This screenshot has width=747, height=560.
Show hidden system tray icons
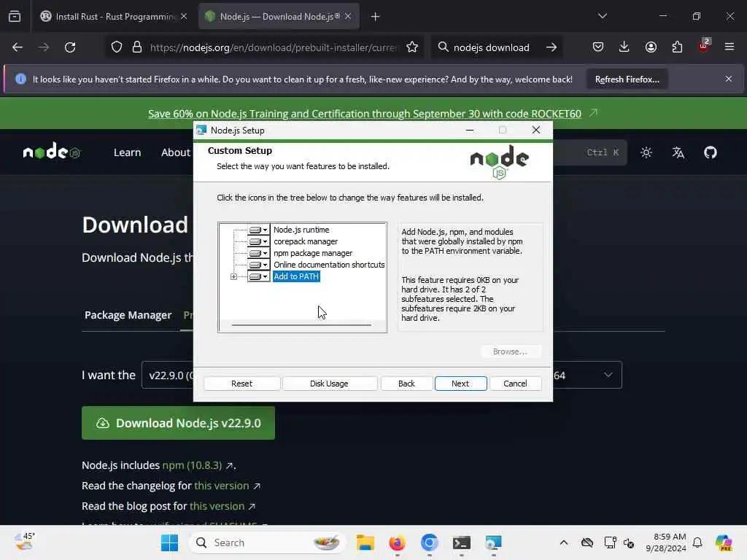[564, 542]
